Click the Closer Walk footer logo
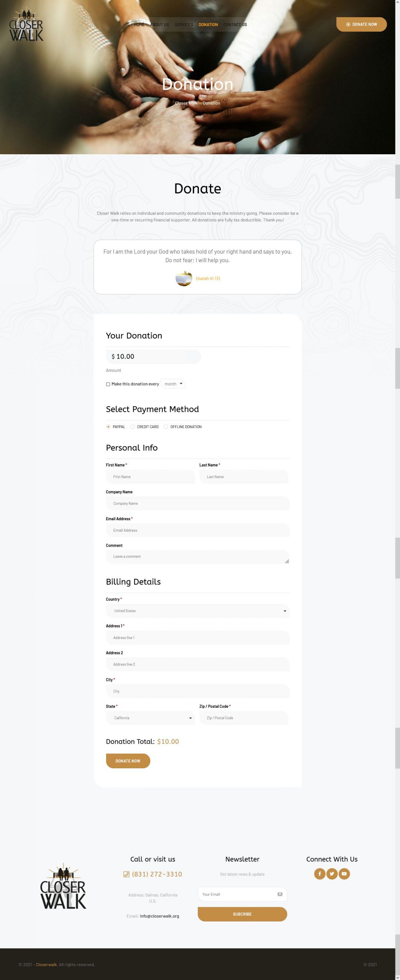400x980 pixels. [63, 887]
